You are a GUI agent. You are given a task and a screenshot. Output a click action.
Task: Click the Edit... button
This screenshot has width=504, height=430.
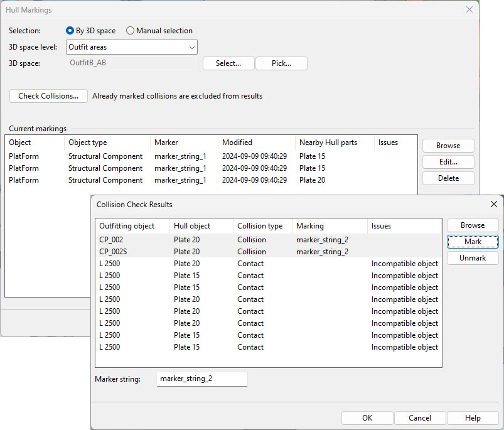pos(448,162)
